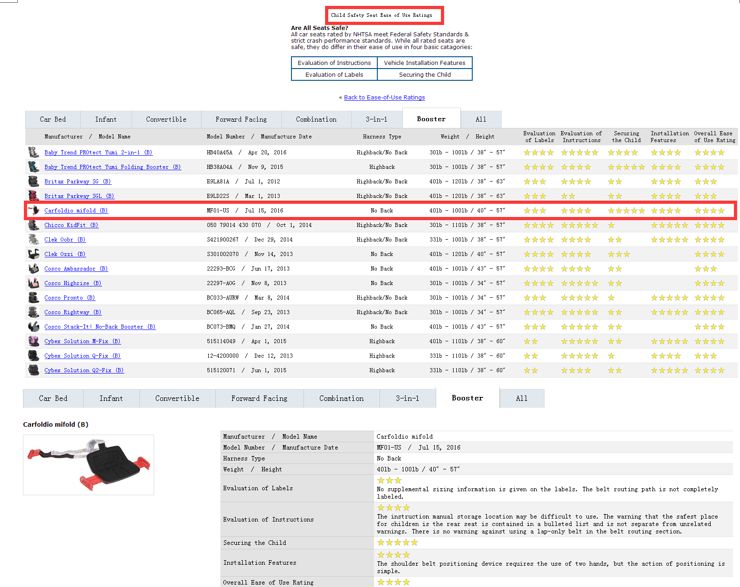Open the Baby Trend PROtect Yumi 2-in-1 (B) link
Screen dimensions: 740x587
point(98,152)
